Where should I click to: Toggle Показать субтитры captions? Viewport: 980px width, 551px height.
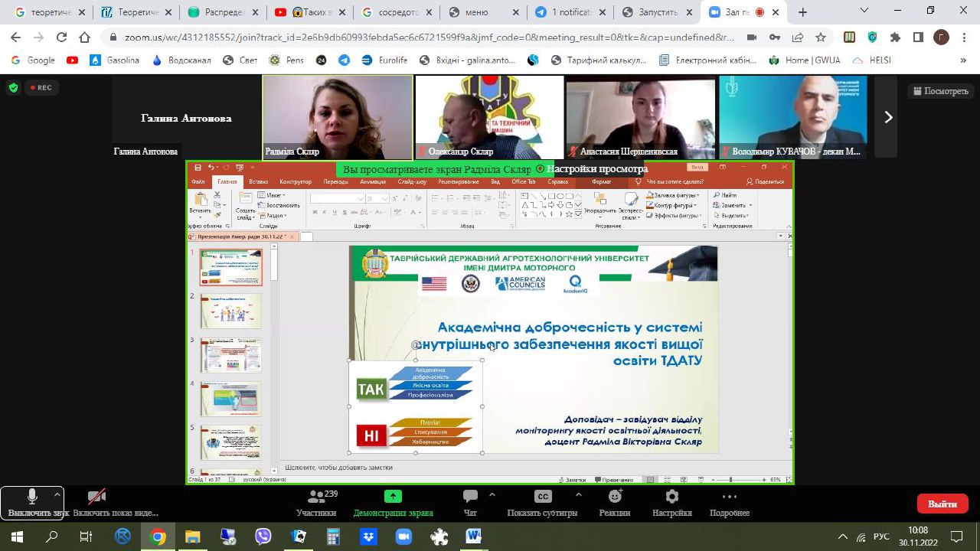(542, 503)
